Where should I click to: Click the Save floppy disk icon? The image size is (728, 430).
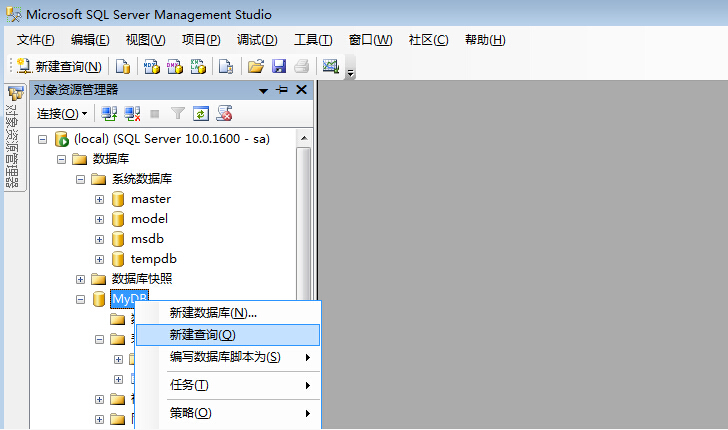(x=279, y=66)
